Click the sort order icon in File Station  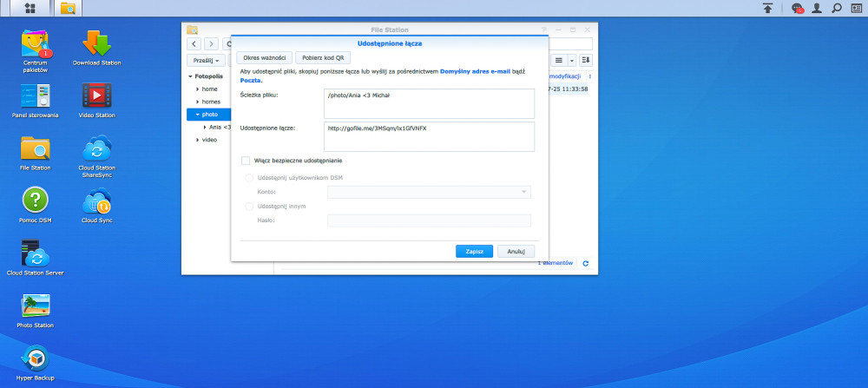tap(586, 60)
